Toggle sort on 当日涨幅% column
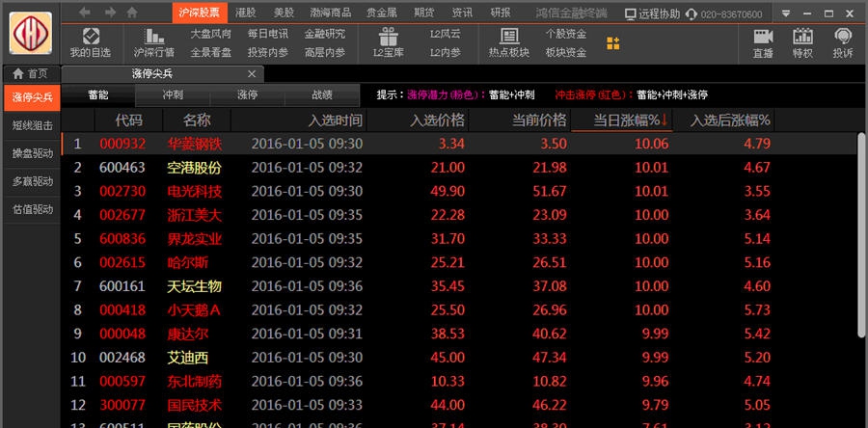The width and height of the screenshot is (868, 428). (622, 120)
